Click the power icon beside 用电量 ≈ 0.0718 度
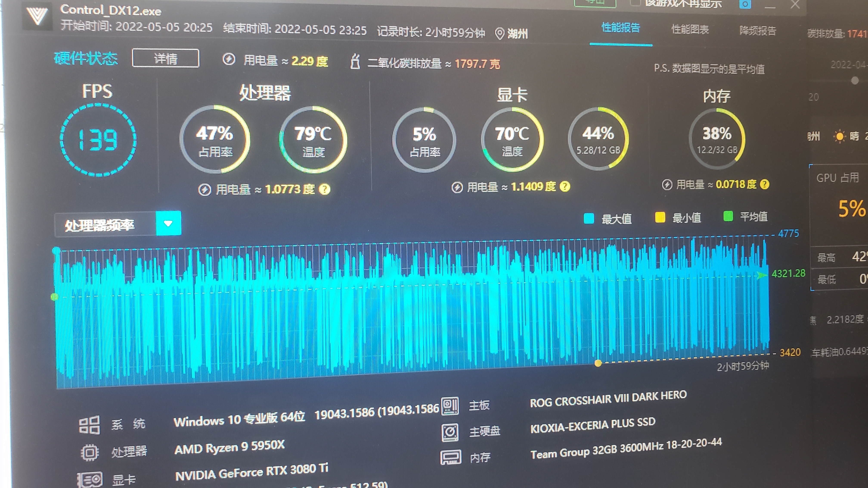 coord(667,185)
